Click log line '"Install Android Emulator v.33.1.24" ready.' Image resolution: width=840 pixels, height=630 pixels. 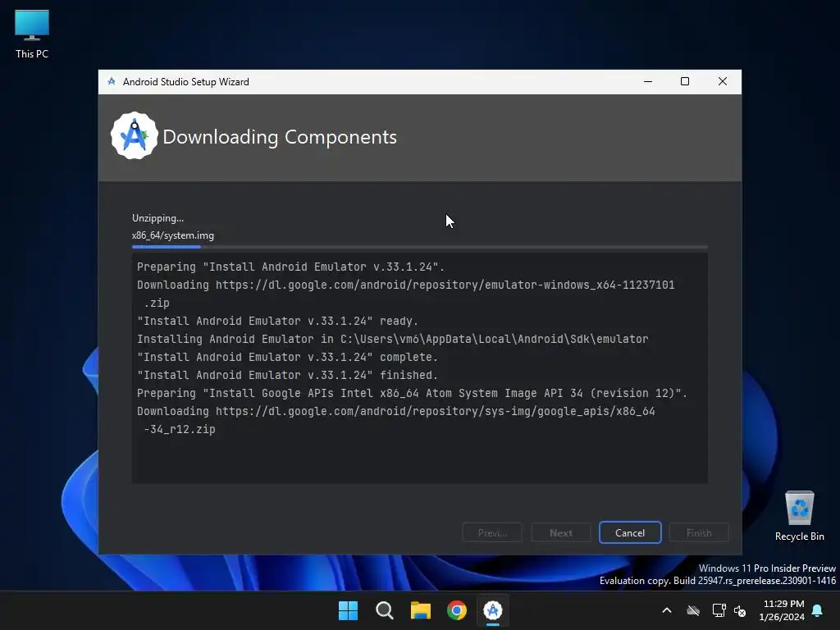(x=277, y=321)
